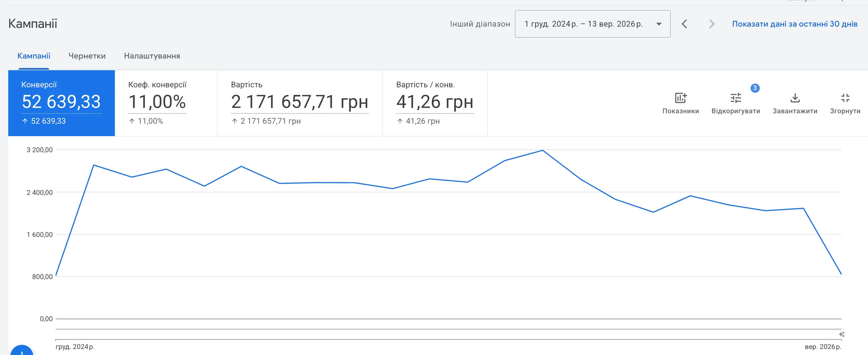Click the 2 400,00 axis label
Image resolution: width=868 pixels, height=355 pixels.
click(x=40, y=192)
